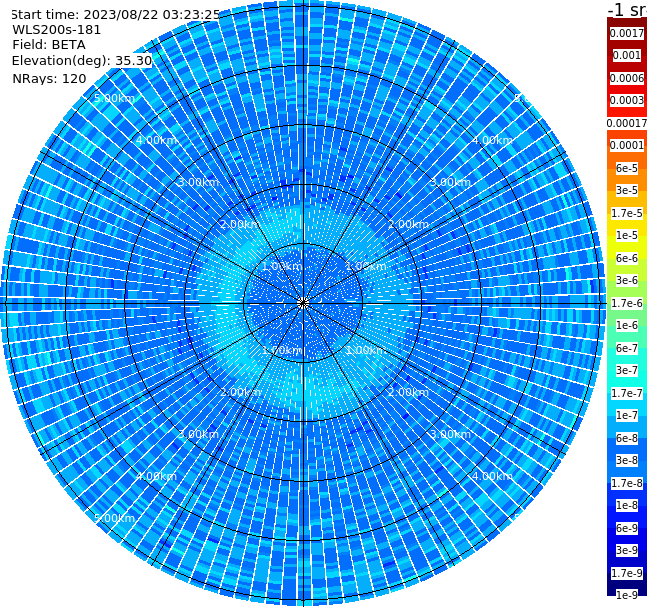The width and height of the screenshot is (647, 607).
Task: Click the upper-right 2.00km range label
Action: (x=408, y=224)
